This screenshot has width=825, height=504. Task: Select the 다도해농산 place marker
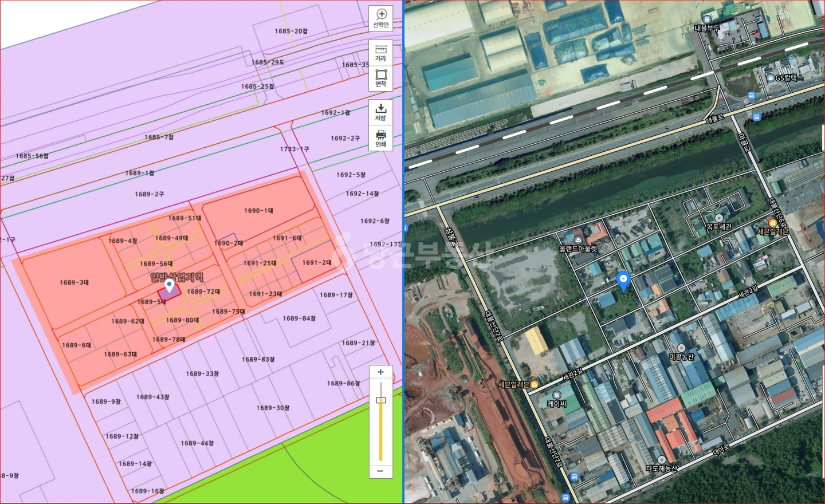[x=662, y=460]
